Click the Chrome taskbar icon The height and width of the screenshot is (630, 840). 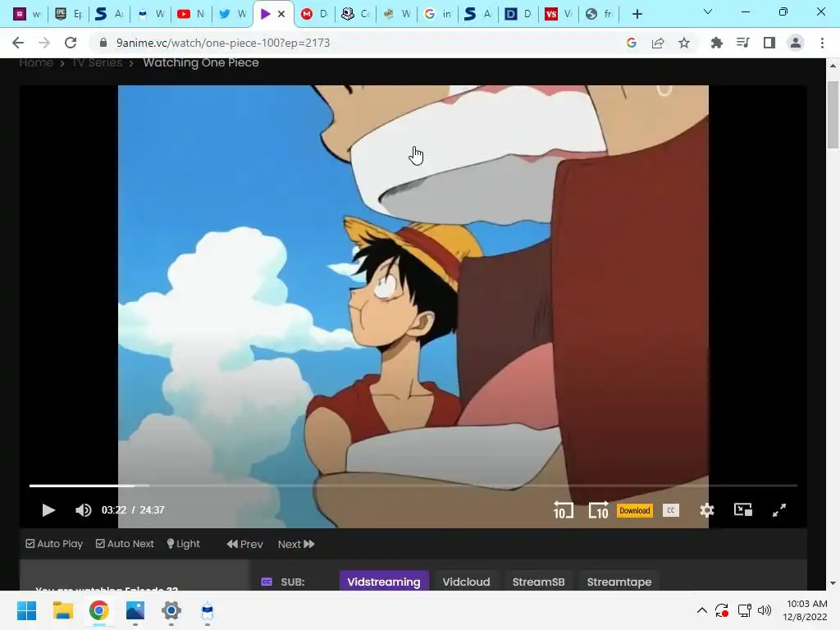[x=98, y=610]
